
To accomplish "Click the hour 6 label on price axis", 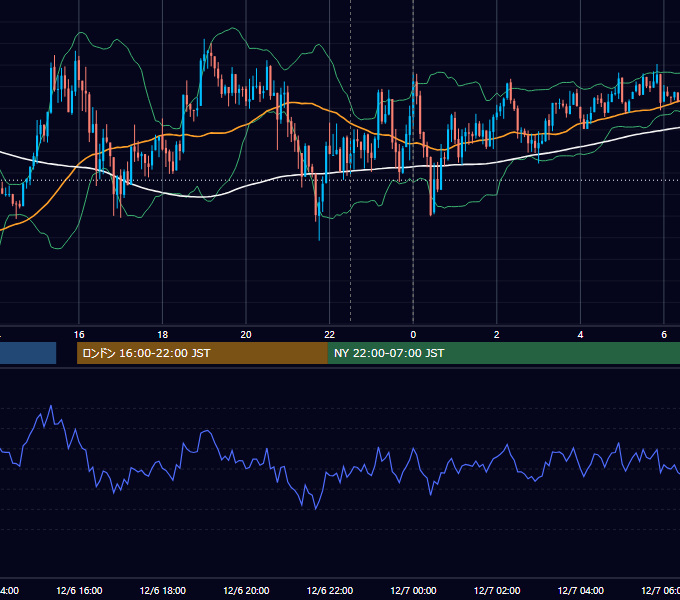I will (664, 335).
